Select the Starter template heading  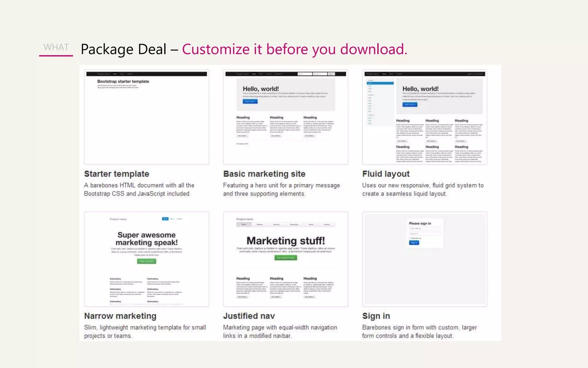117,174
